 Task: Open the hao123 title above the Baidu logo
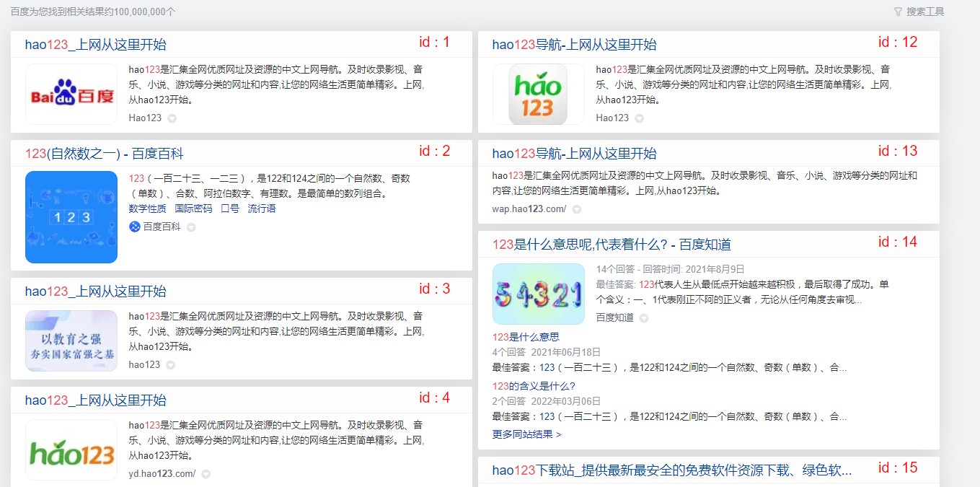point(95,45)
